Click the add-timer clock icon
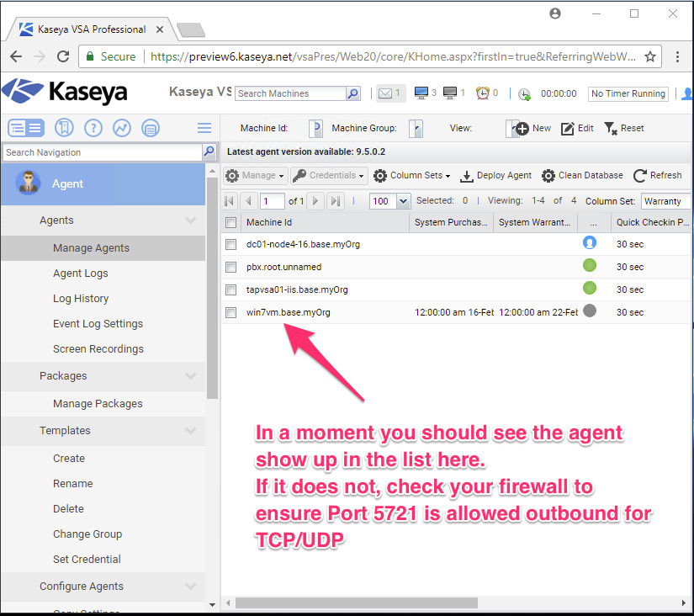 point(524,94)
